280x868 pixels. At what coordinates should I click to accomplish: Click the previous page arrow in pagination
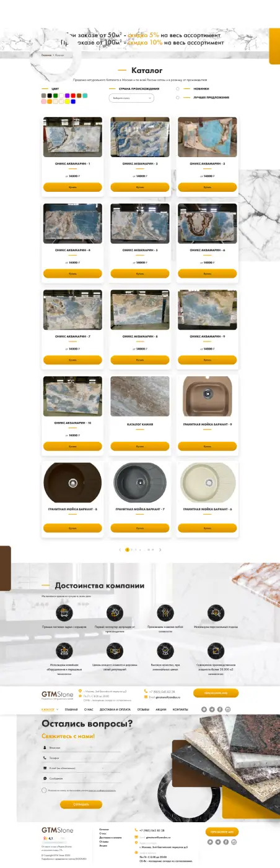(x=120, y=549)
